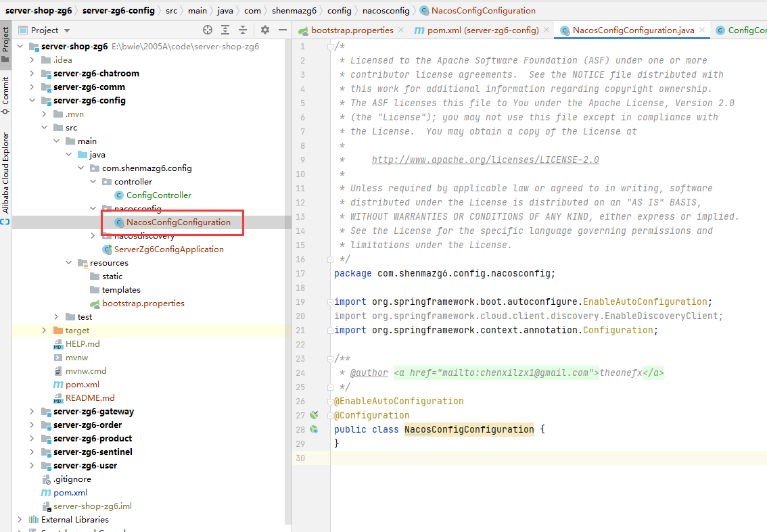Viewport: 767px width, 532px height.
Task: Open Project panel settings gear
Action: tap(265, 30)
